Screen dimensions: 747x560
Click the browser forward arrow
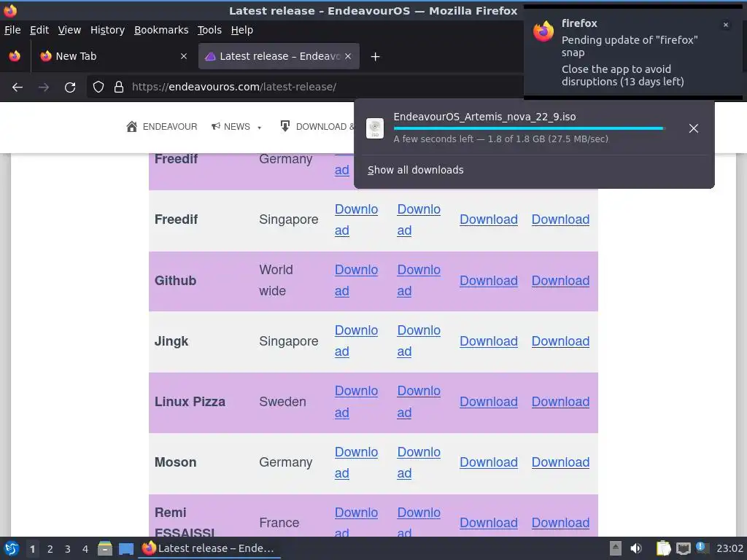[x=44, y=87]
